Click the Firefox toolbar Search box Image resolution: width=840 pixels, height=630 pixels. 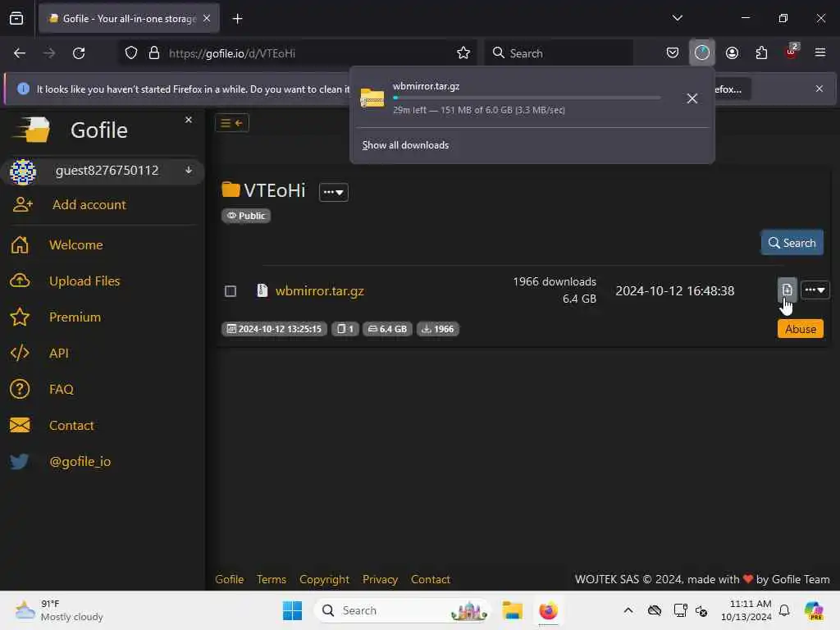(x=559, y=53)
